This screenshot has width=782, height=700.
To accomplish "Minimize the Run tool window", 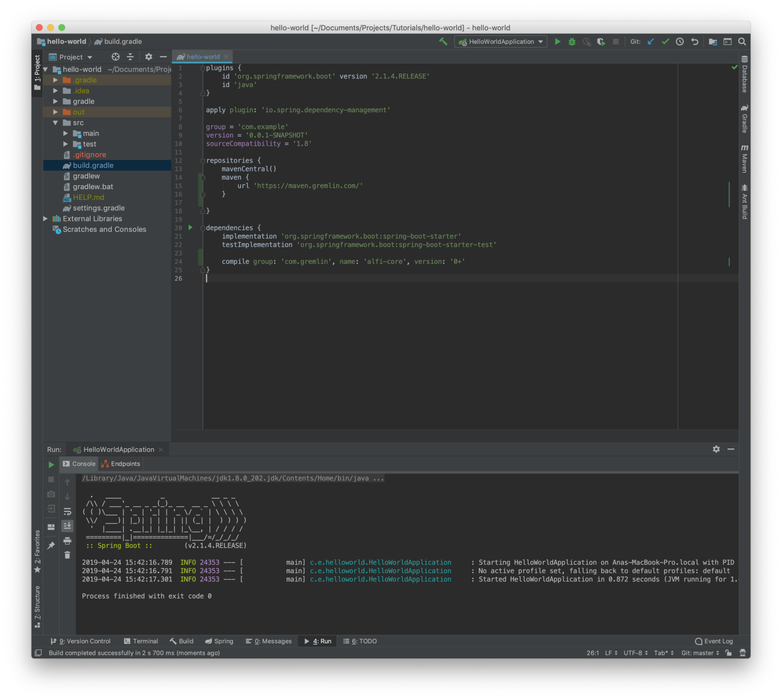I will point(731,449).
